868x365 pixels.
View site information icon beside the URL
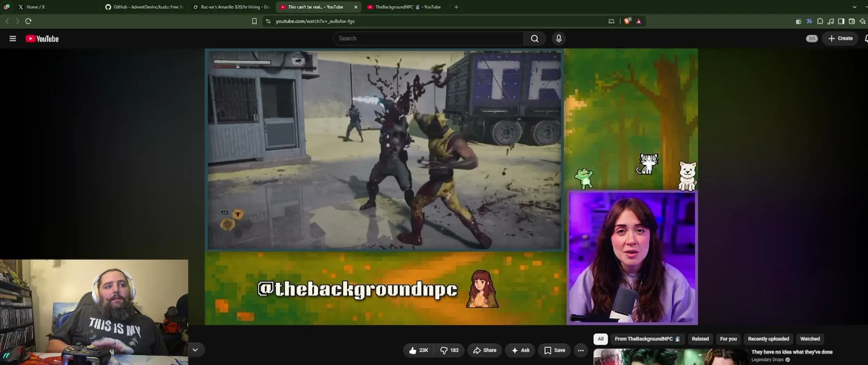pos(268,21)
